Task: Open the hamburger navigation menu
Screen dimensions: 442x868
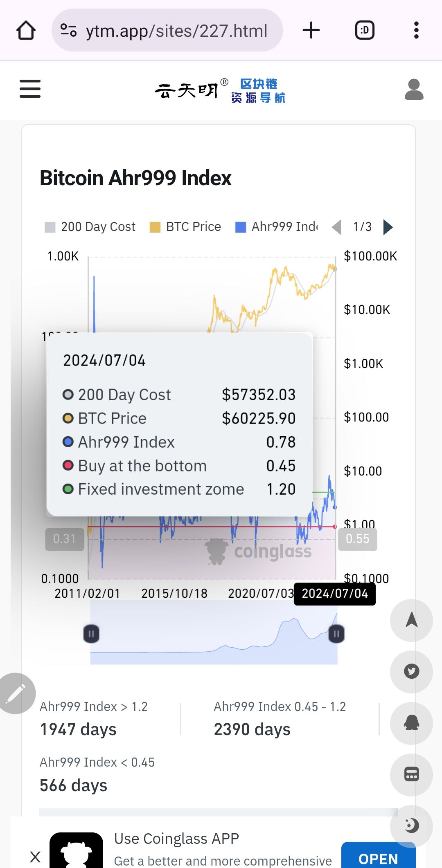Action: (30, 89)
